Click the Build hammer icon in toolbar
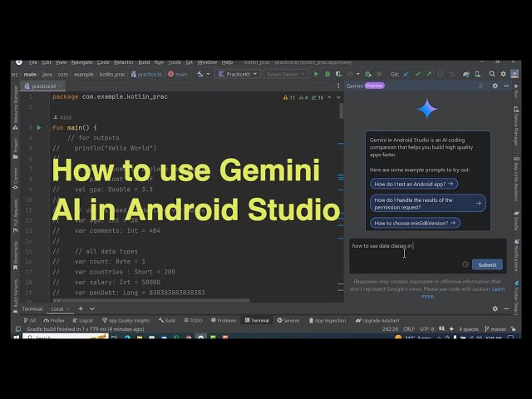532x399 pixels. tap(200, 74)
